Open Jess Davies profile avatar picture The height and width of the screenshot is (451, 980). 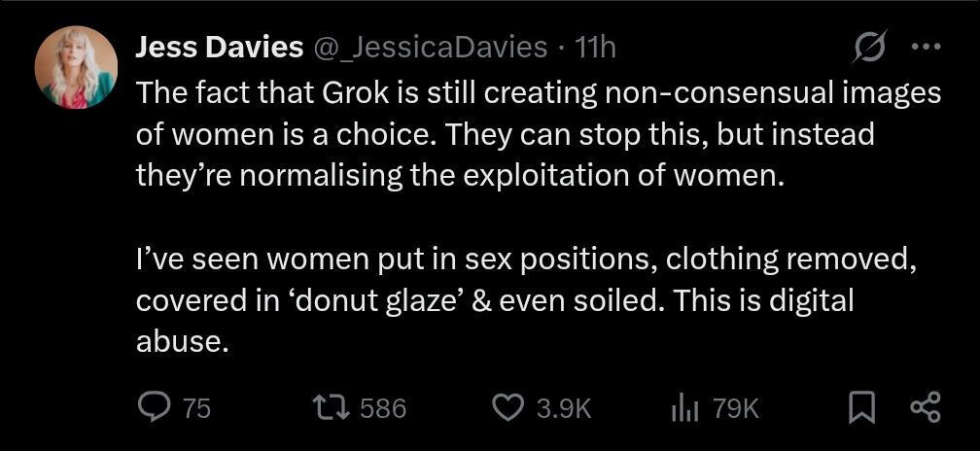coord(76,67)
